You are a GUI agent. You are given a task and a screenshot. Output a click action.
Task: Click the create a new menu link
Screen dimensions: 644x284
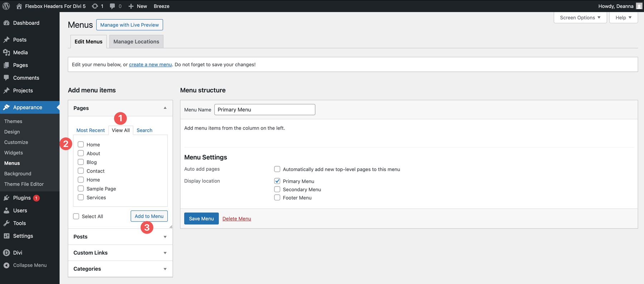pyautogui.click(x=150, y=65)
